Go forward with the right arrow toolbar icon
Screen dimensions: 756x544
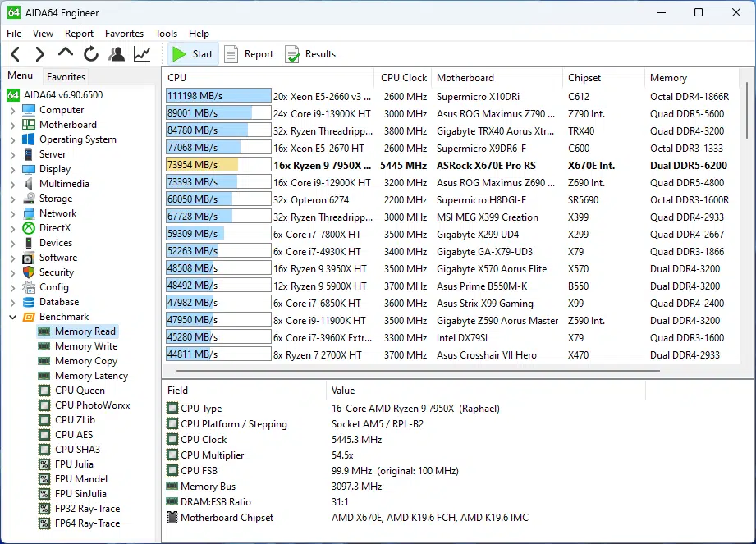(x=40, y=54)
